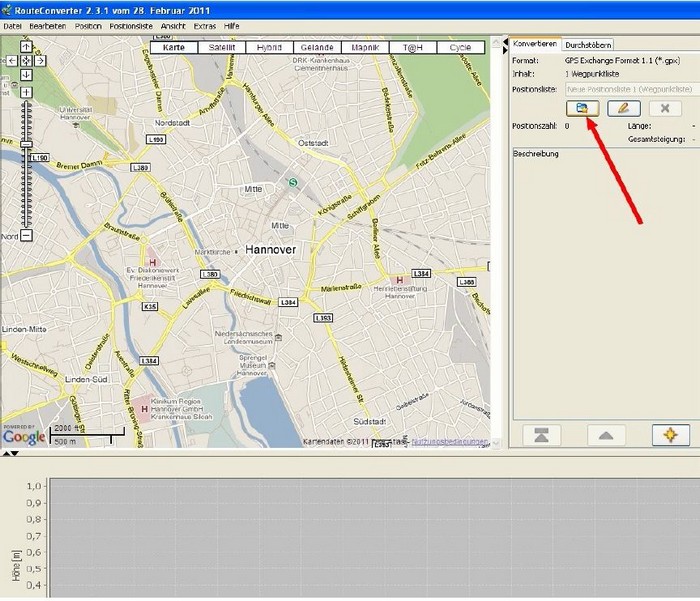This screenshot has width=700, height=601.
Task: Open the Datei menu
Action: tap(12, 26)
